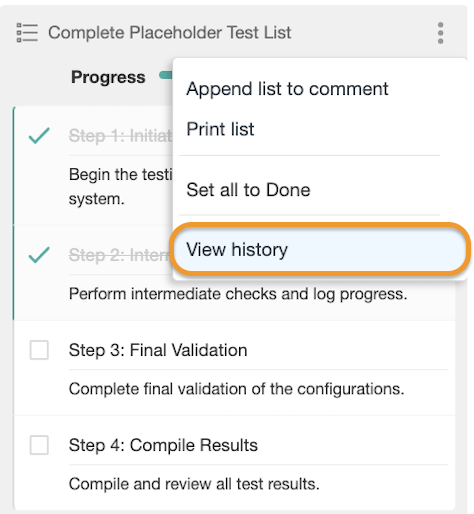This screenshot has height=514, width=474.
Task: Open the three-dot list options menu
Action: 440,33
